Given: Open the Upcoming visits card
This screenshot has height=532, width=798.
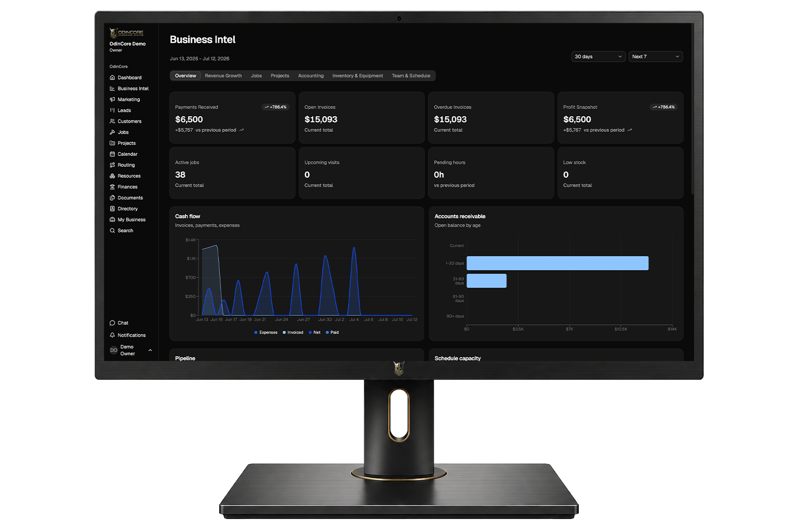Looking at the screenshot, I should coord(362,173).
